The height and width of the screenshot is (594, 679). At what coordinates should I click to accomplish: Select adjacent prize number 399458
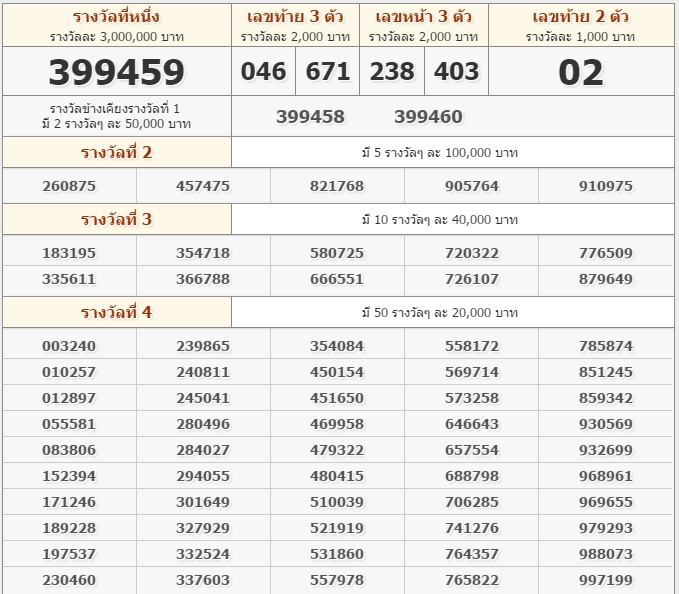[x=310, y=117]
